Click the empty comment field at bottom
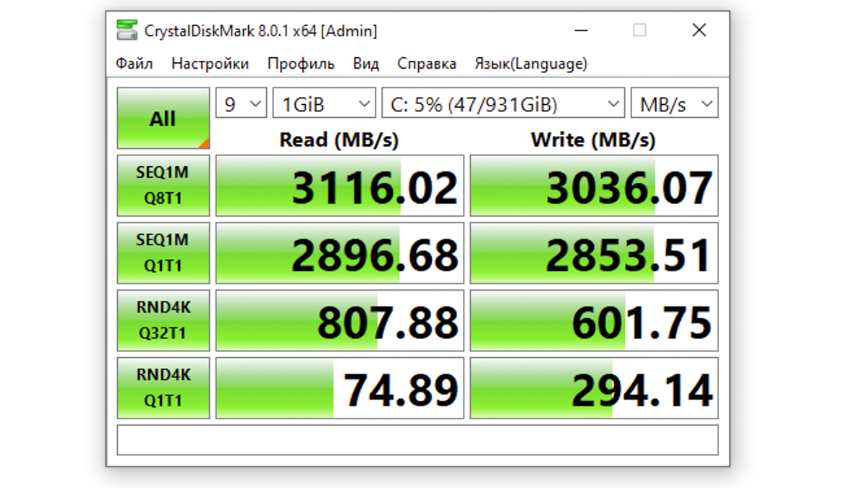 (x=417, y=440)
